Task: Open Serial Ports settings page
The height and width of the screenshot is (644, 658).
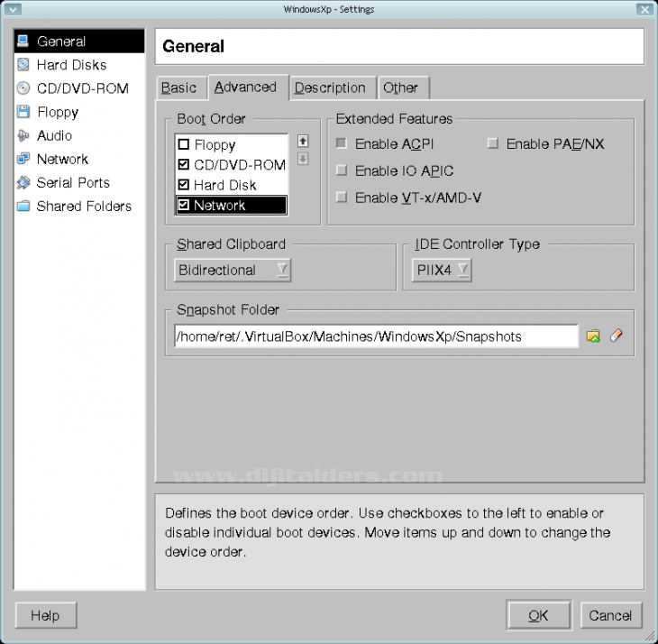Action: pos(79,182)
